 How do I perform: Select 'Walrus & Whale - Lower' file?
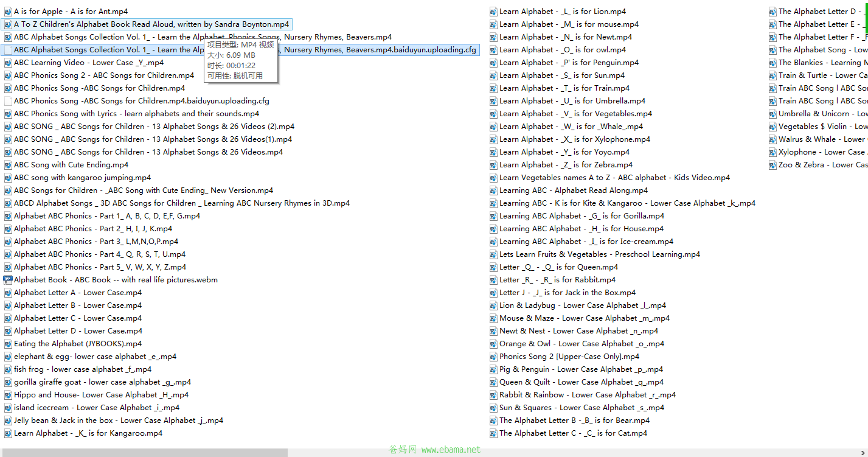point(822,139)
